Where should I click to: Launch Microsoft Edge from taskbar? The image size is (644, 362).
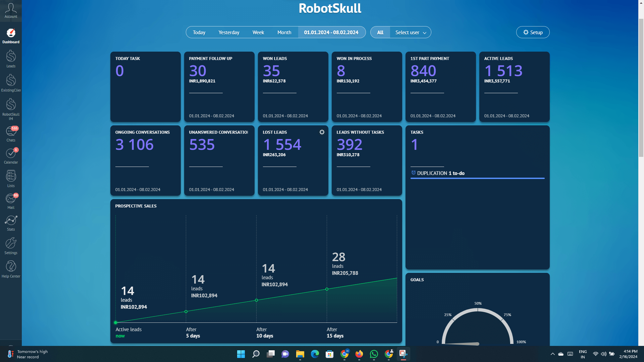tap(315, 354)
